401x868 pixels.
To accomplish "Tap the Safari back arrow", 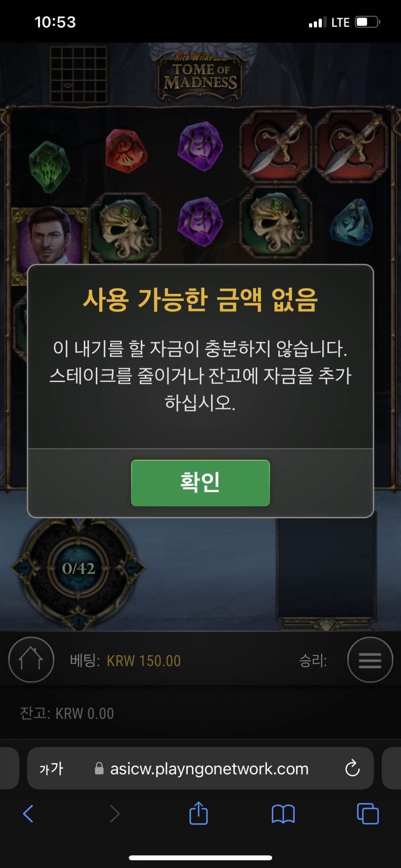I will click(x=28, y=814).
